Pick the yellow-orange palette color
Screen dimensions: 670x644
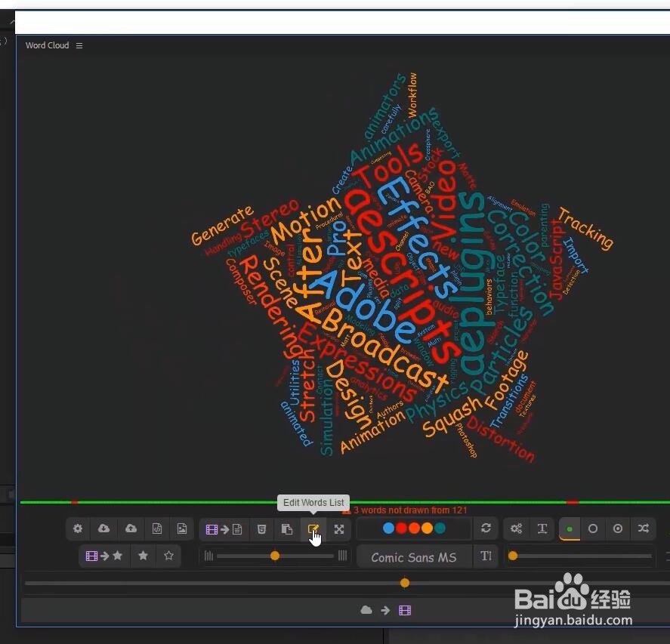[x=427, y=528]
